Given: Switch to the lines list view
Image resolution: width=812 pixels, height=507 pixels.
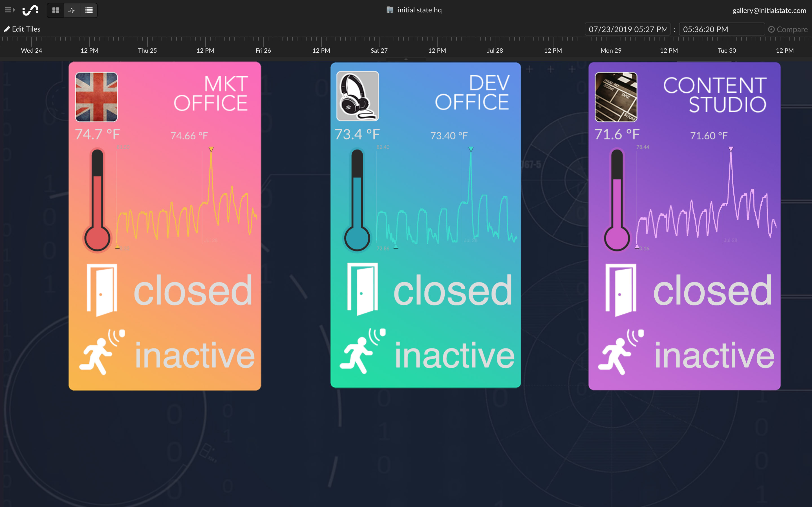Looking at the screenshot, I should [89, 10].
